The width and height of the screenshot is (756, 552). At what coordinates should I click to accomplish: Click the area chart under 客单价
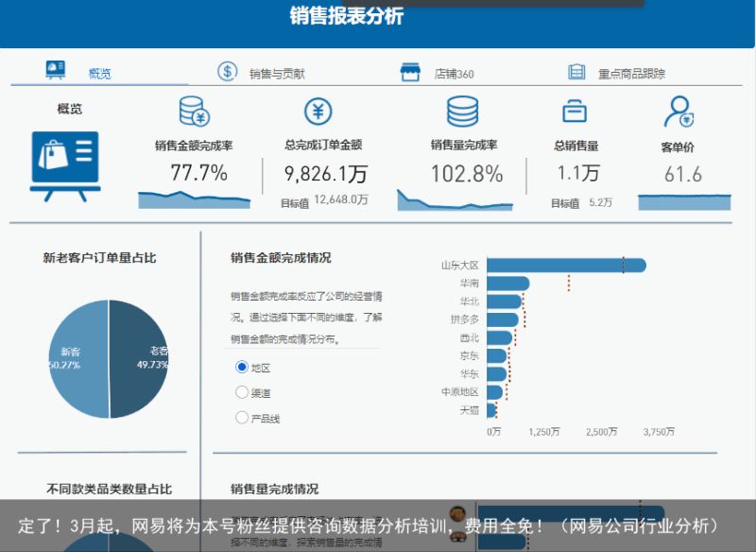[x=684, y=202]
